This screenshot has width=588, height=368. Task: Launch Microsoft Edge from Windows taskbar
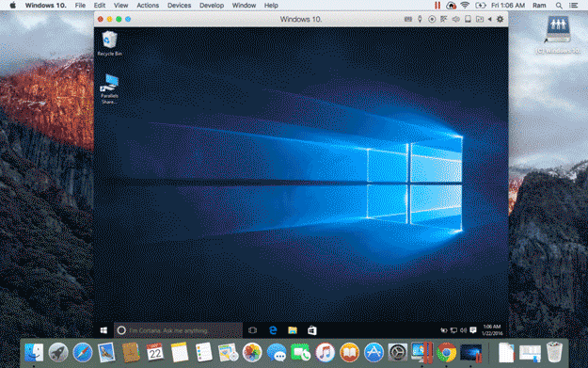pyautogui.click(x=273, y=330)
